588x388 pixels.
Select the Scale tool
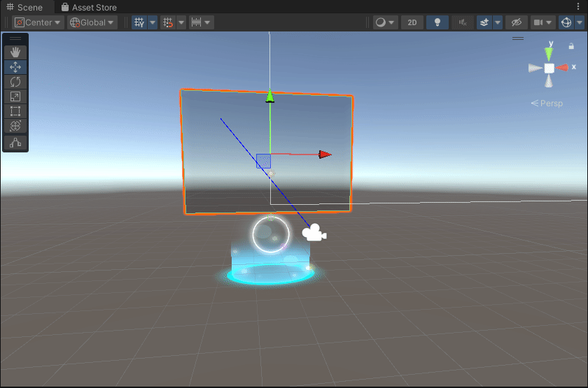tap(15, 96)
